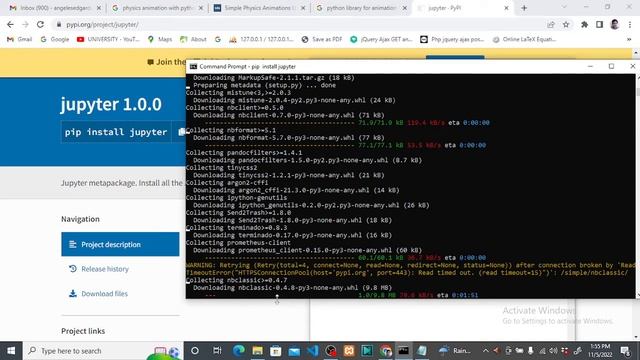Image resolution: width=640 pixels, height=360 pixels.
Task: Click 'Collecting tinycss2' terminal line
Action: click(222, 167)
